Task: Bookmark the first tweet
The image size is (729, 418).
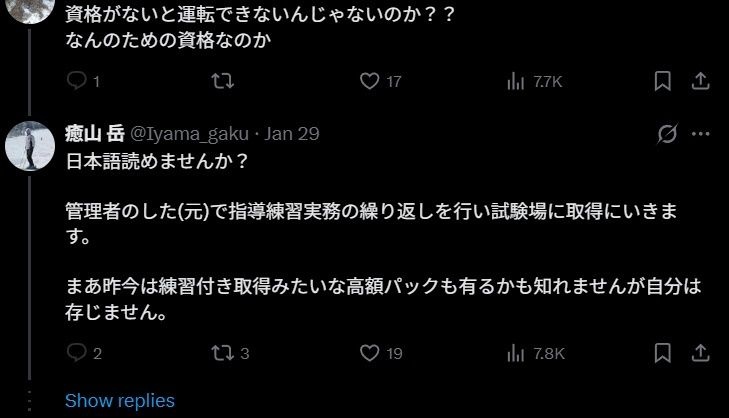Action: pyautogui.click(x=662, y=81)
